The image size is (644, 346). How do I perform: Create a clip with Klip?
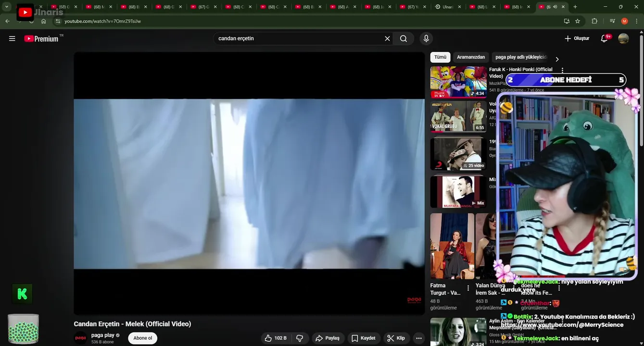coord(396,338)
